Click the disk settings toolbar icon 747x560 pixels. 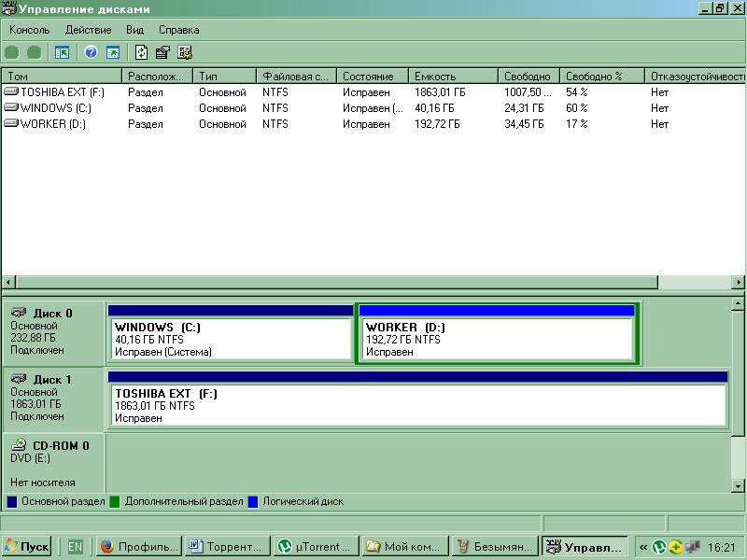point(185,52)
